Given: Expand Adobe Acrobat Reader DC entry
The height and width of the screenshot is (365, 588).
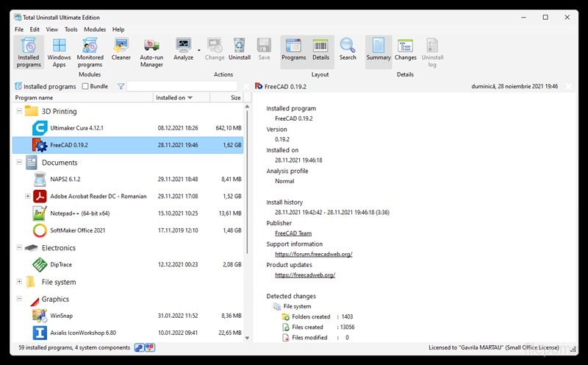Looking at the screenshot, I should click(x=28, y=196).
